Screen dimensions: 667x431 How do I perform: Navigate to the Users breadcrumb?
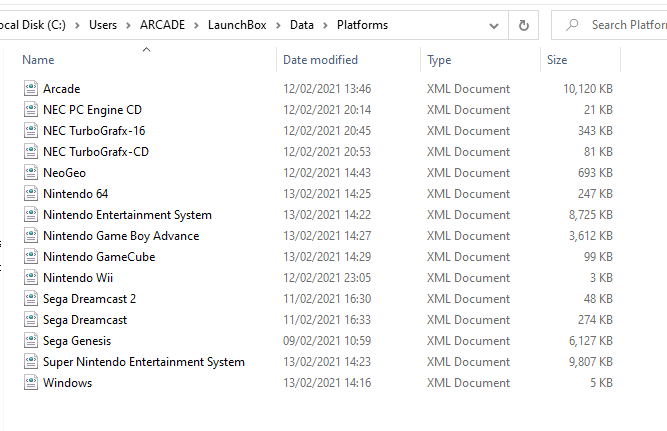coord(103,25)
